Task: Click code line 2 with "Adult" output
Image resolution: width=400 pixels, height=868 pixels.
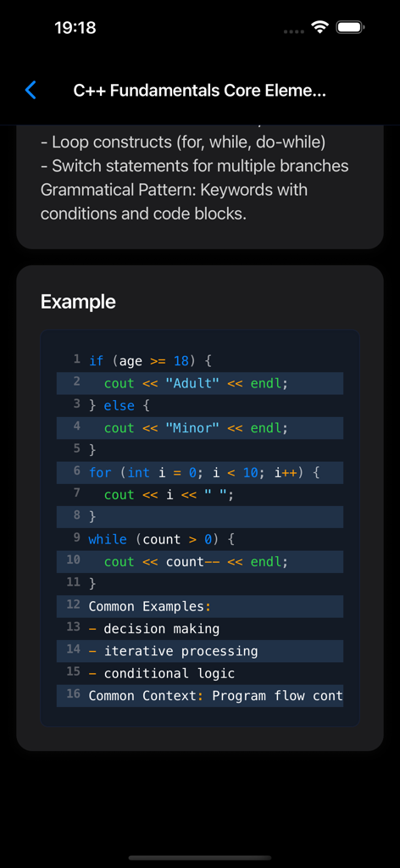Action: pyautogui.click(x=200, y=383)
